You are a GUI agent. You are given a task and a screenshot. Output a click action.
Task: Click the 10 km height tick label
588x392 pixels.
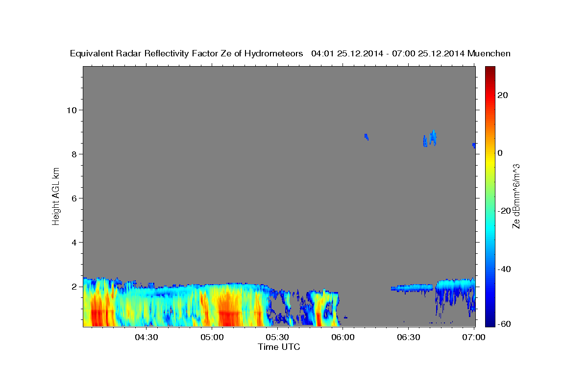coord(72,110)
